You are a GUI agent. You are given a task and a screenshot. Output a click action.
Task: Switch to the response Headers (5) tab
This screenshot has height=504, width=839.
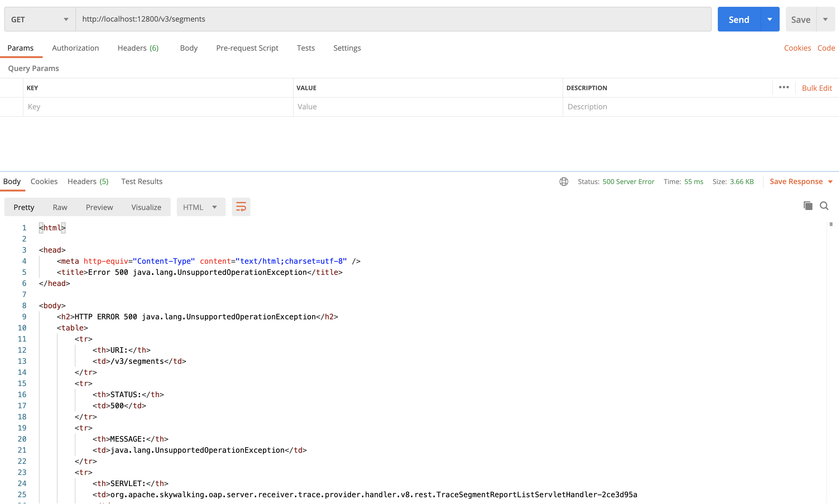(x=88, y=181)
